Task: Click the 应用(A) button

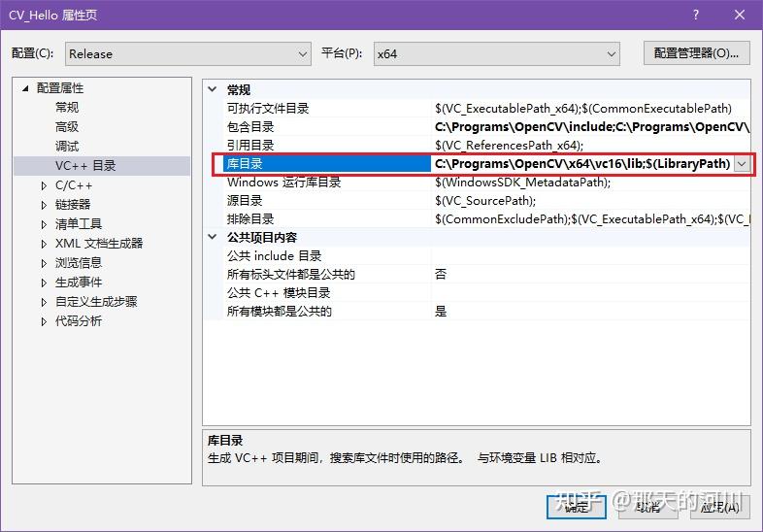Action: pyautogui.click(x=719, y=507)
